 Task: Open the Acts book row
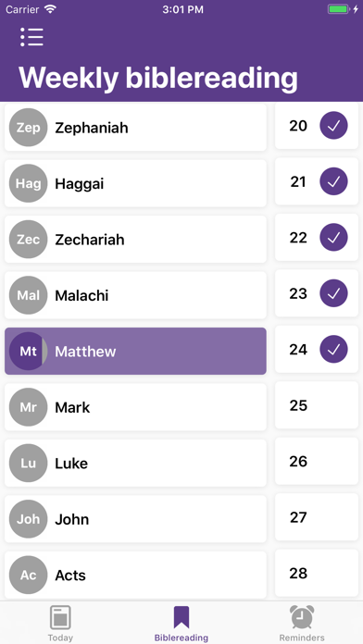tap(136, 575)
